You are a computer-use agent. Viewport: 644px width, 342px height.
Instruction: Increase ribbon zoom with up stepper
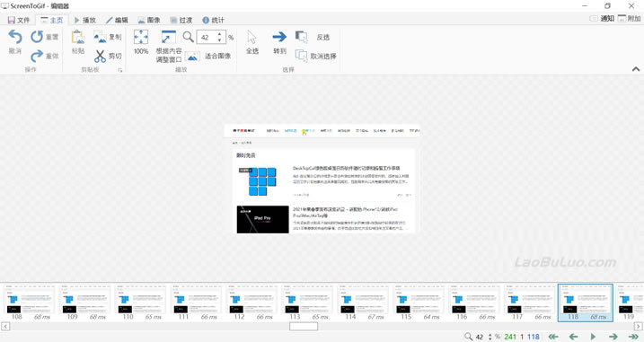pos(220,34)
